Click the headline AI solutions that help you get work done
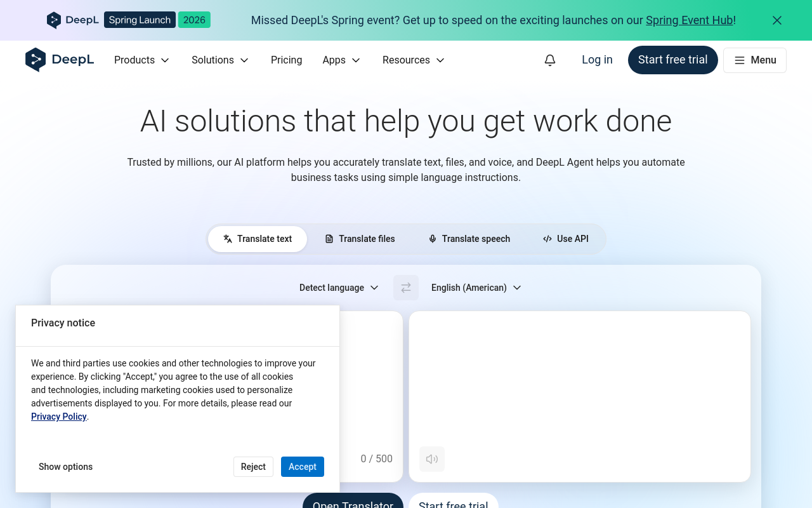Image resolution: width=812 pixels, height=508 pixels. [406, 121]
